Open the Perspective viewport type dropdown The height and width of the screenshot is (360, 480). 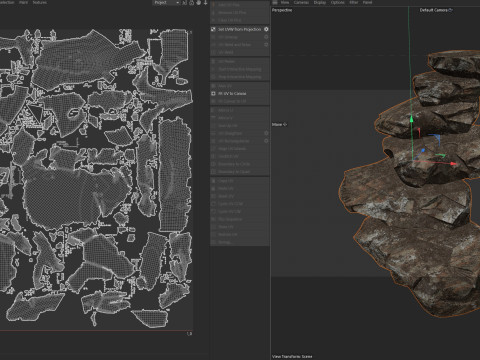coord(282,10)
